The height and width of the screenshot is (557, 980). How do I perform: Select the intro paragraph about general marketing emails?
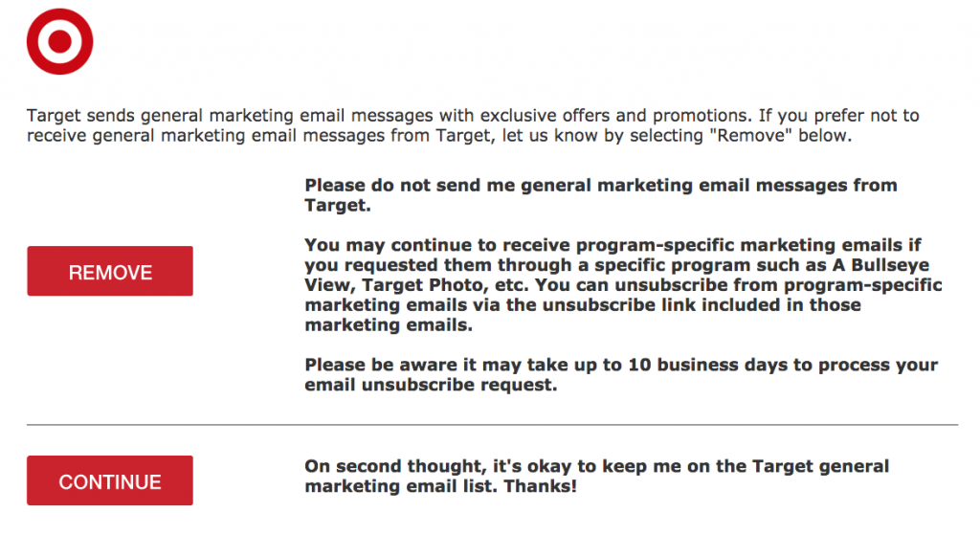473,125
